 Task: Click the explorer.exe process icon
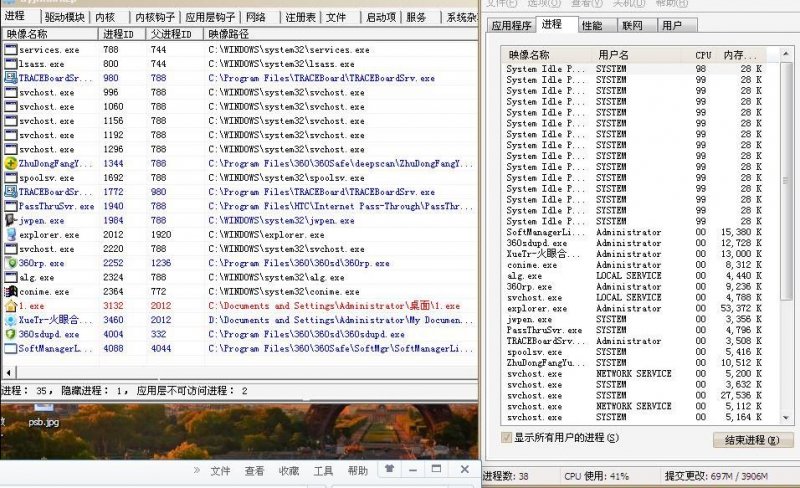click(11, 235)
